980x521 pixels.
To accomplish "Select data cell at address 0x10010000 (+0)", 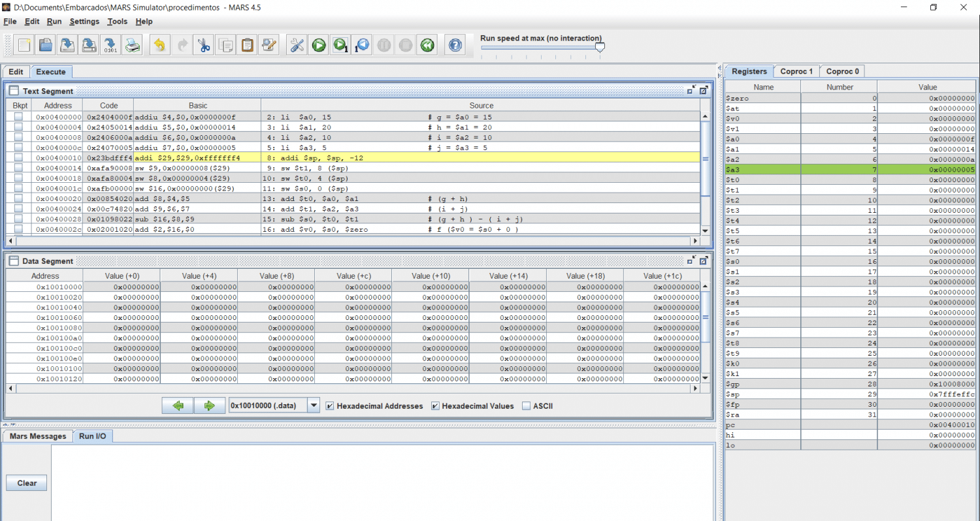I will pos(122,287).
